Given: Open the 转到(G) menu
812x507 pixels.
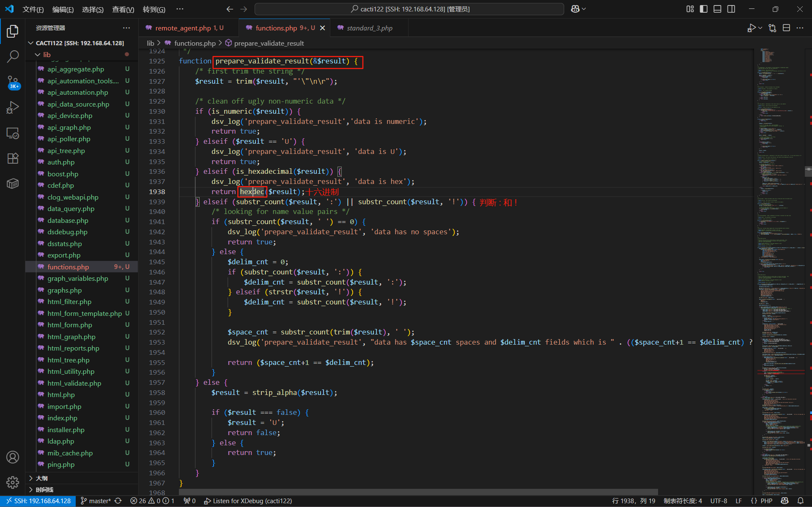Looking at the screenshot, I should point(154,9).
